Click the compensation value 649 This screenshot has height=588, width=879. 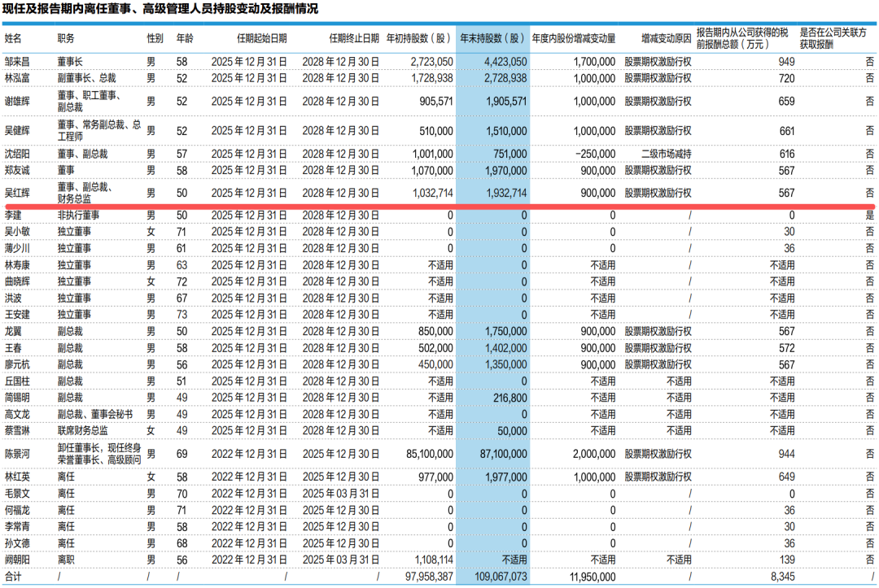786,477
